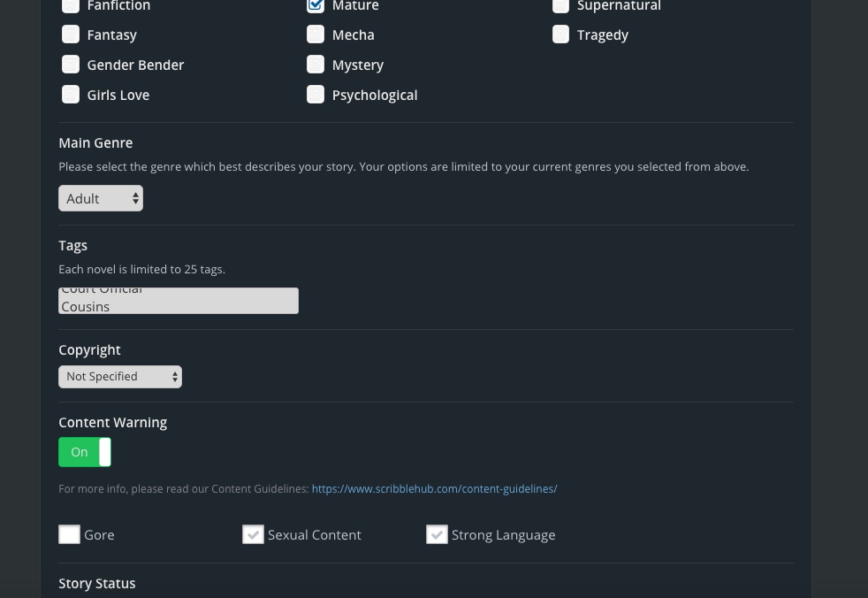Tick the Psychological genre checkbox

(x=316, y=95)
